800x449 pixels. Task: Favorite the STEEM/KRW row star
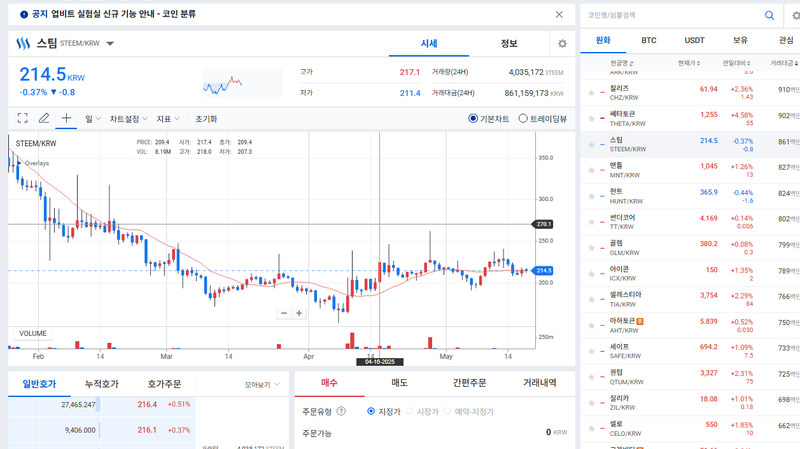pyautogui.click(x=591, y=144)
